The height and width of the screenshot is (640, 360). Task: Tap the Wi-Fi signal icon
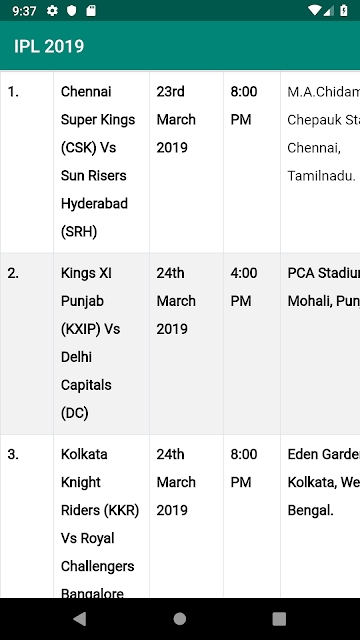point(315,11)
